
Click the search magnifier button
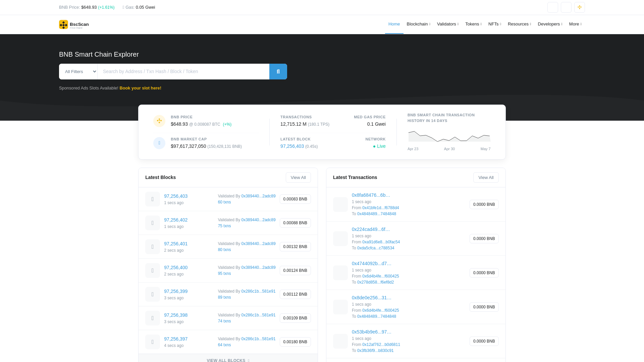click(278, 71)
